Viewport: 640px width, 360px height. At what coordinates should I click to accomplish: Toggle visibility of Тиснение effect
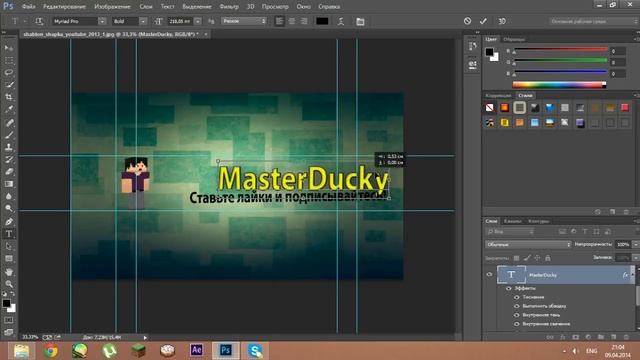coord(517,297)
